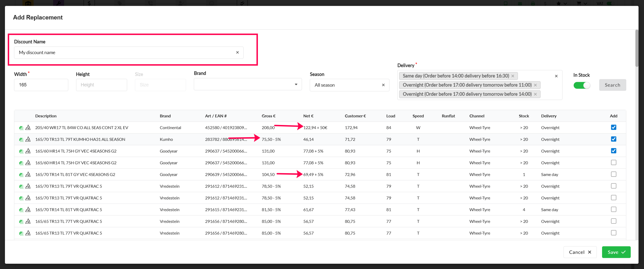The image size is (644, 269).
Task: Clear all Delivery selections
Action: pyautogui.click(x=556, y=76)
